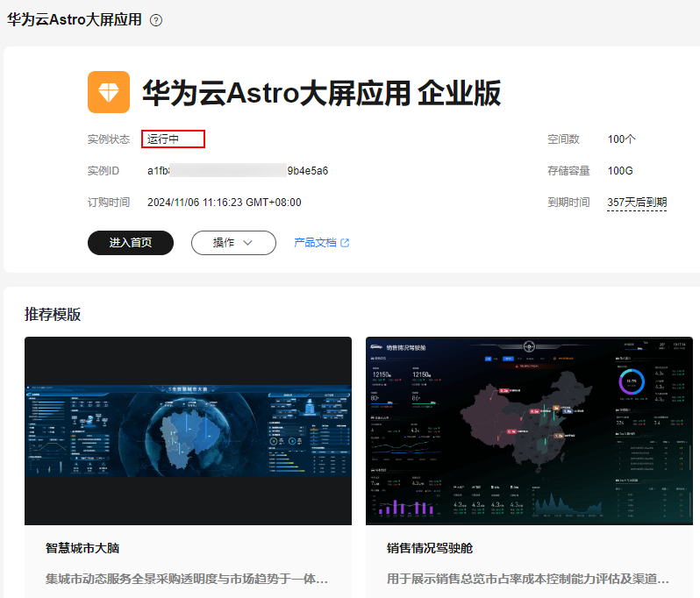Click the 实例ID label
Image resolution: width=700 pixels, height=598 pixels.
[x=104, y=171]
